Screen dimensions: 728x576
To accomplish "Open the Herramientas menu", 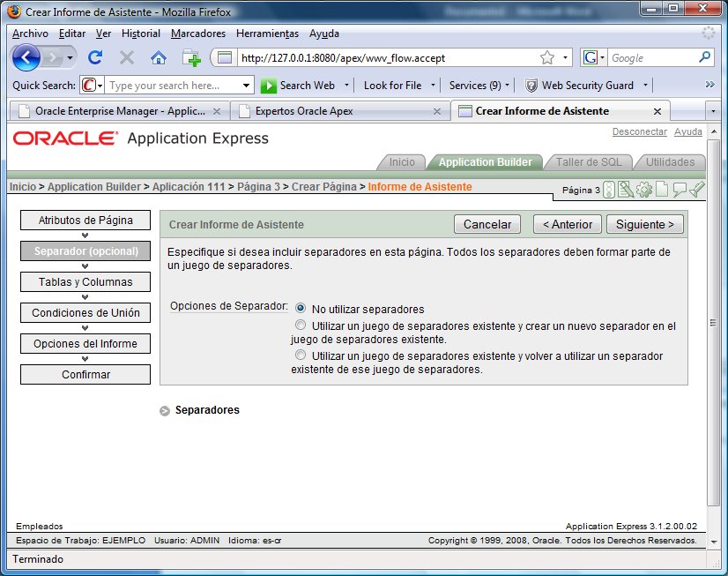I will point(267,34).
